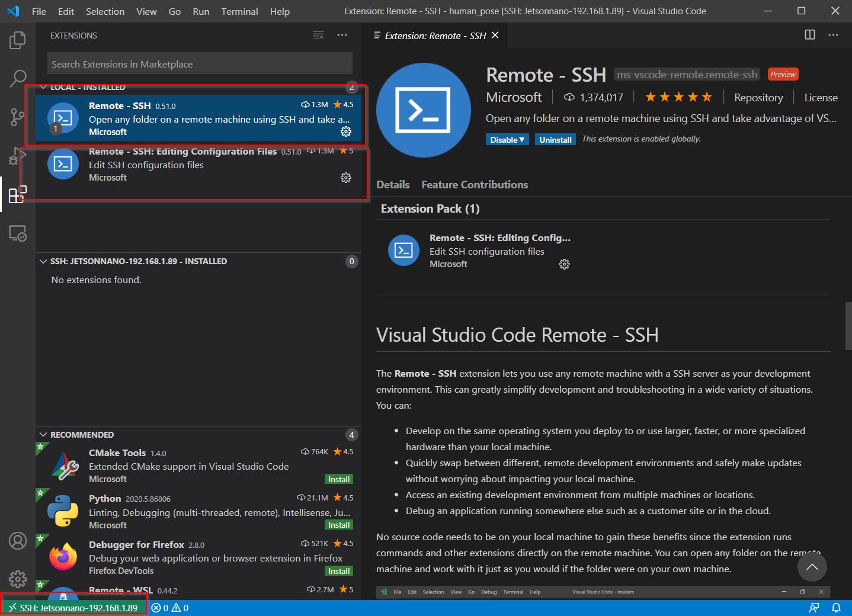Open the Extensions view icon
852x616 pixels.
coord(18,194)
